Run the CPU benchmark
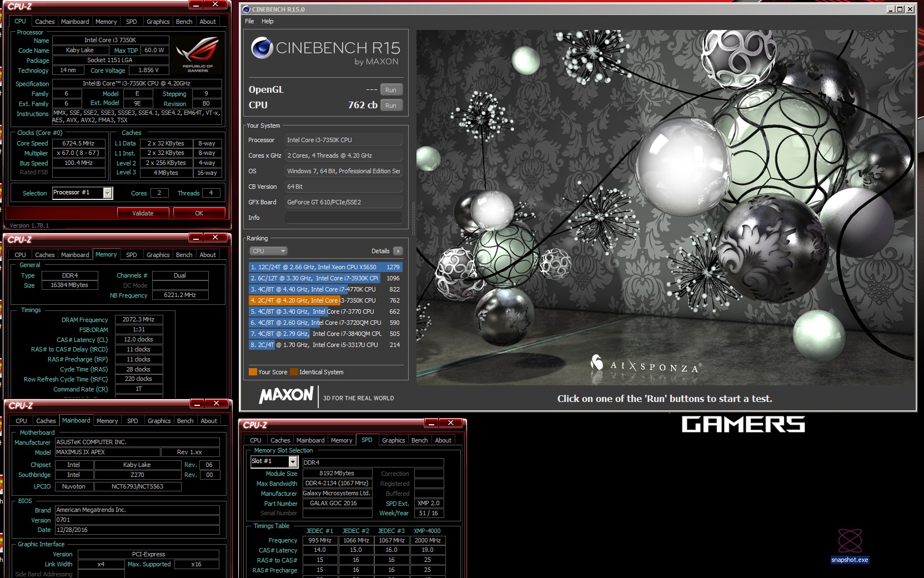Viewport: 924px width, 578px height. 391,105
